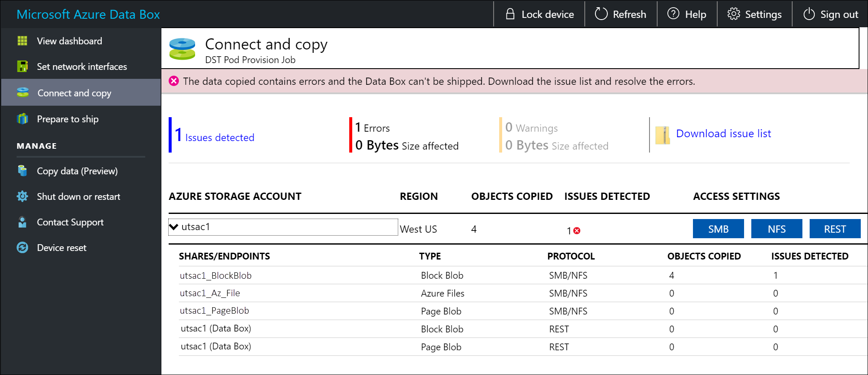This screenshot has height=375, width=868.
Task: Collapse the utsac1 storage account row
Action: pyautogui.click(x=173, y=227)
